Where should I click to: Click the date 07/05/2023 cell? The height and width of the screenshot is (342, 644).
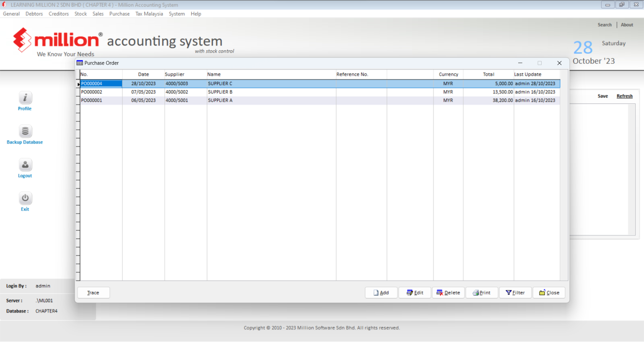pyautogui.click(x=143, y=92)
